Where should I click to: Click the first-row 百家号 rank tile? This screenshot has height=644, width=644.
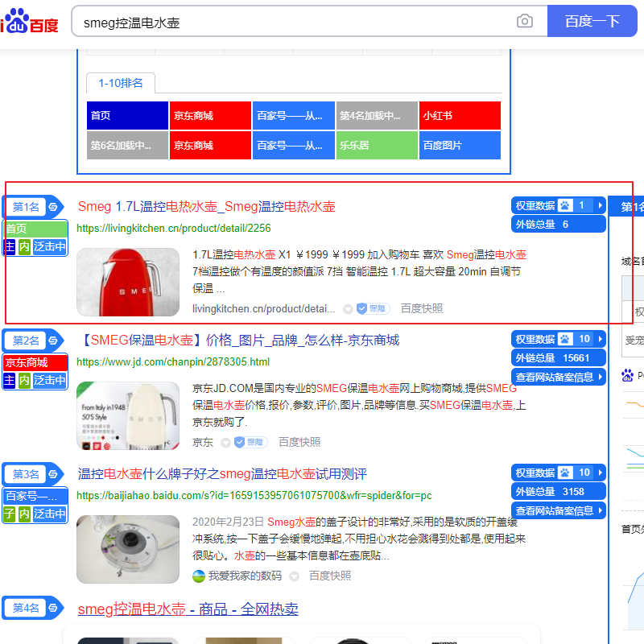tap(293, 115)
